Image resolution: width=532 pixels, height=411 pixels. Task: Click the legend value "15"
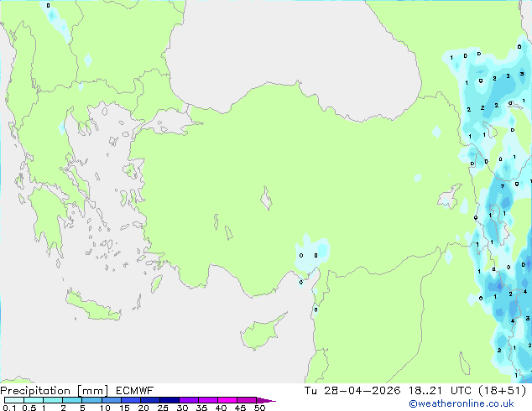[124, 408]
